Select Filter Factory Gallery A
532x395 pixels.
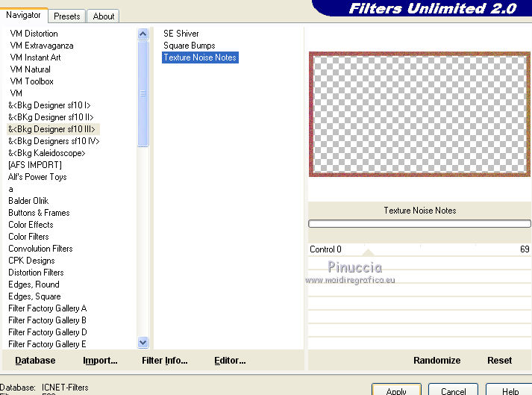(48, 308)
